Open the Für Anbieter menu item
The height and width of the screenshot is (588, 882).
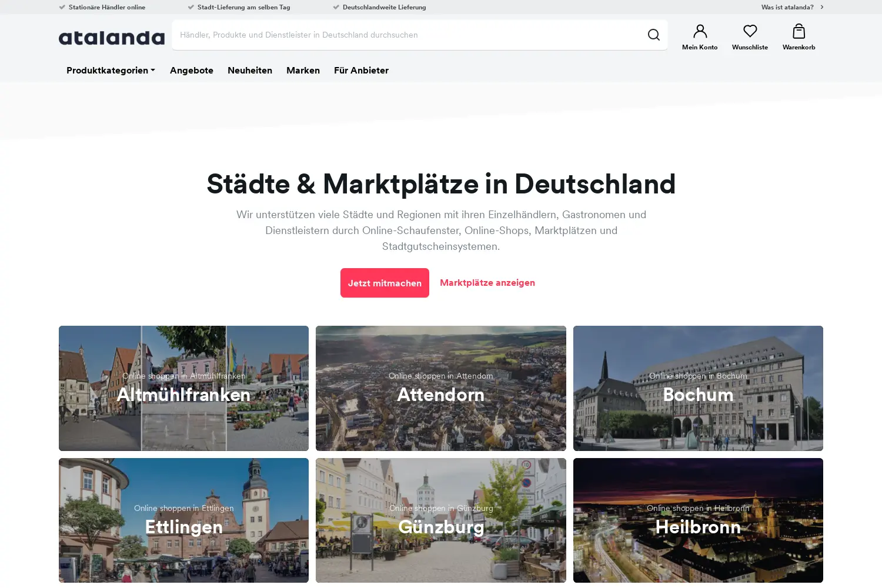point(361,70)
